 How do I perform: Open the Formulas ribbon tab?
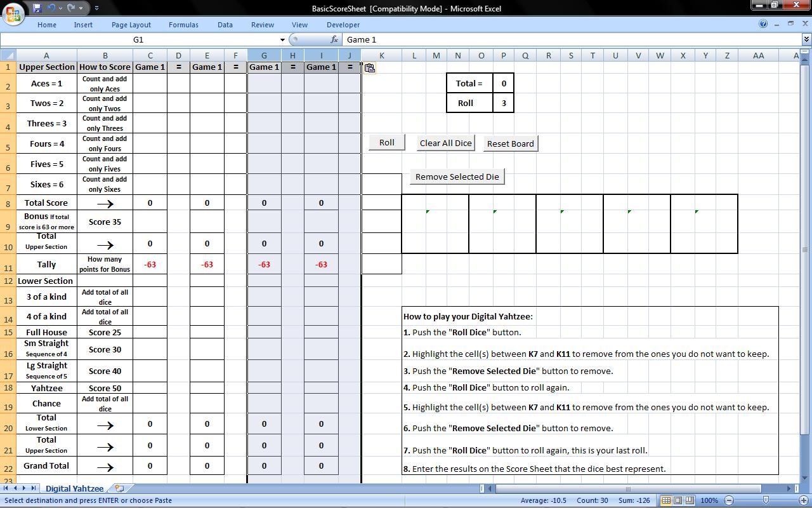coord(183,25)
